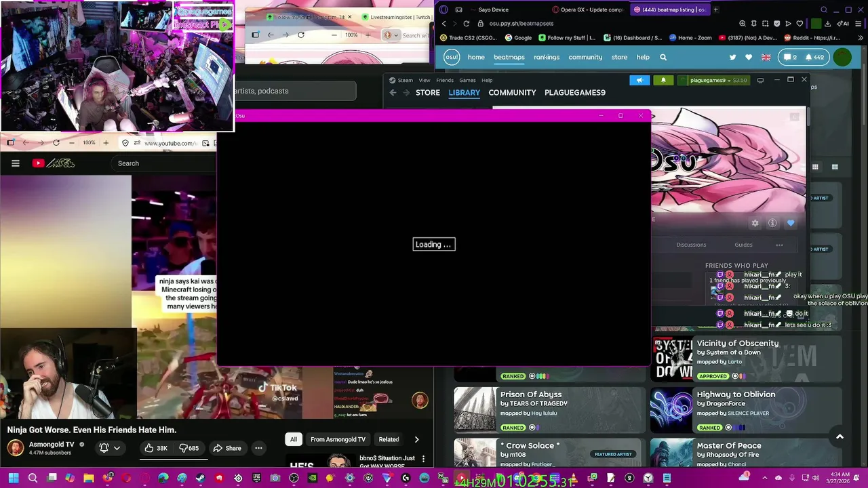Open the osu! user avatar menu
Viewport: 868px width, 488px height.
coord(842,58)
